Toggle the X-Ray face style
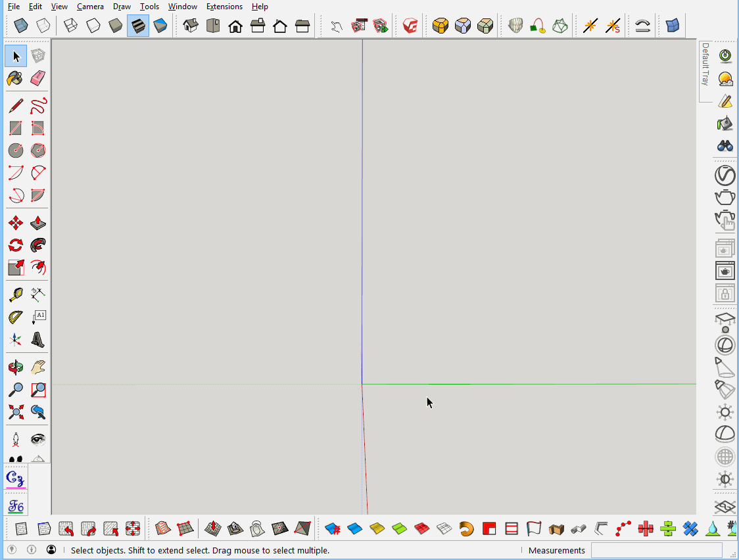739x560 pixels. pyautogui.click(x=20, y=26)
